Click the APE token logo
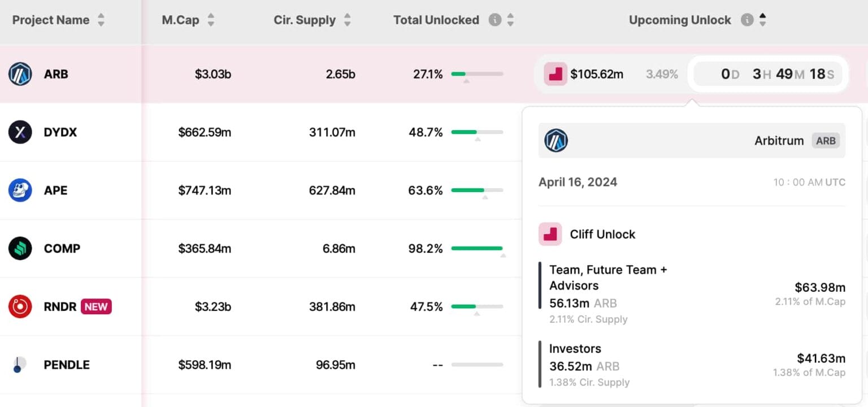This screenshot has width=868, height=407. tap(20, 190)
